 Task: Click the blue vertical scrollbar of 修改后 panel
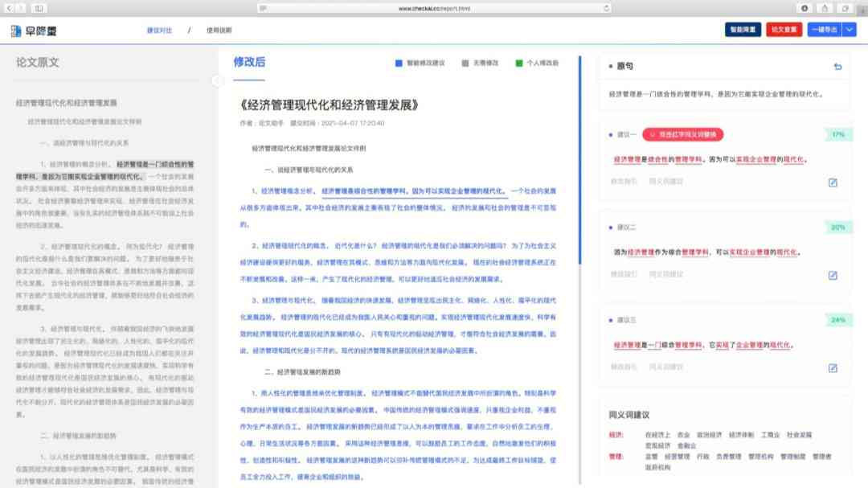coord(579,159)
